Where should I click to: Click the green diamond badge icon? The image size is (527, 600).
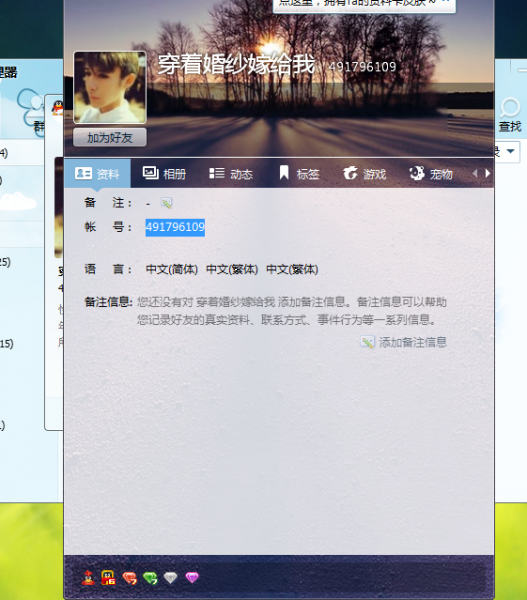(150, 578)
